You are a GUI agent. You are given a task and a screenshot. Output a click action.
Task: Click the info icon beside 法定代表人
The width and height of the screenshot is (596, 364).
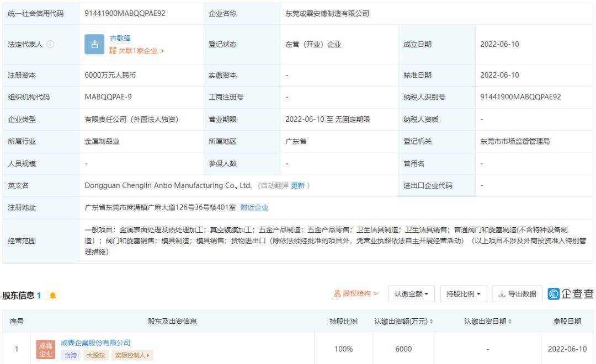[51, 45]
